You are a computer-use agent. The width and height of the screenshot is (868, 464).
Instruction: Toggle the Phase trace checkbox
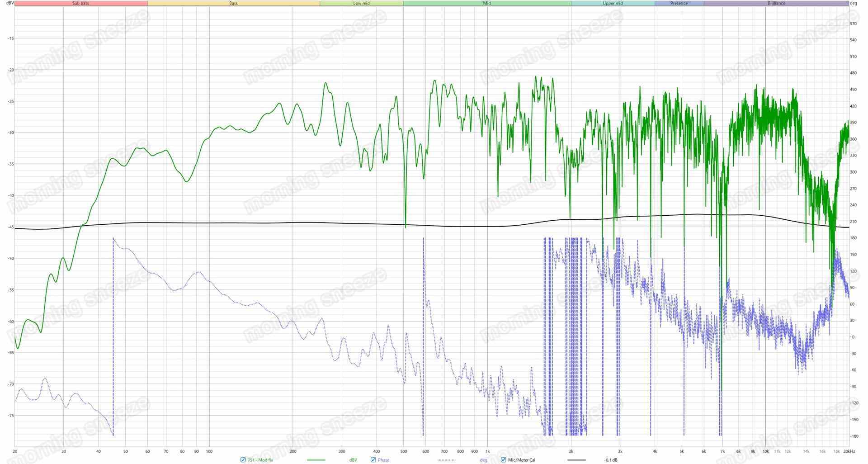(373, 460)
